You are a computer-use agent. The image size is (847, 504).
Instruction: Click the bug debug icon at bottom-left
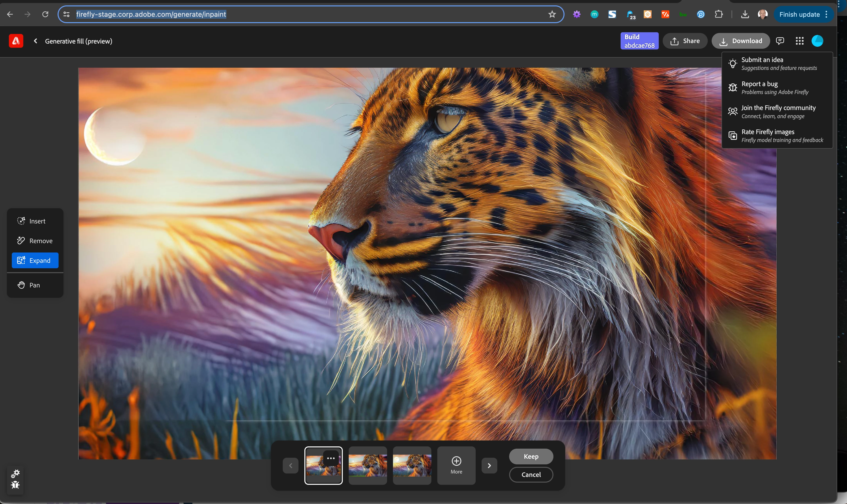[x=15, y=485]
